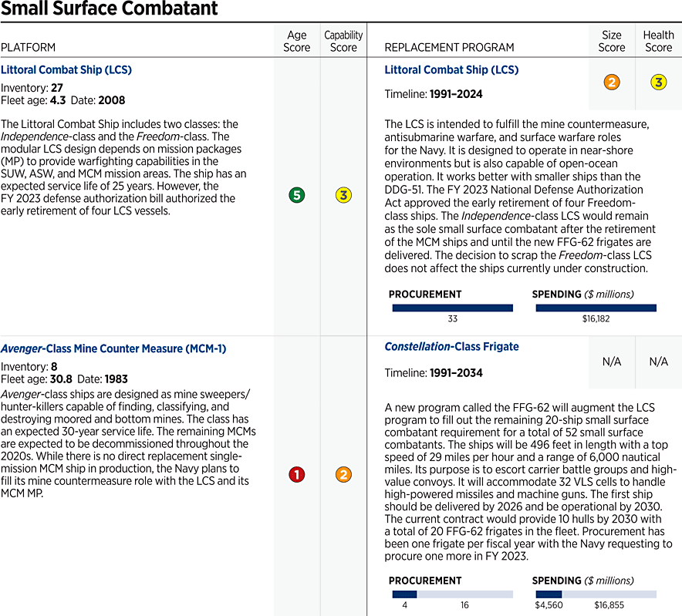The height and width of the screenshot is (616, 682).
Task: Click the LCS spending bar of $16,182
Action: [596, 308]
